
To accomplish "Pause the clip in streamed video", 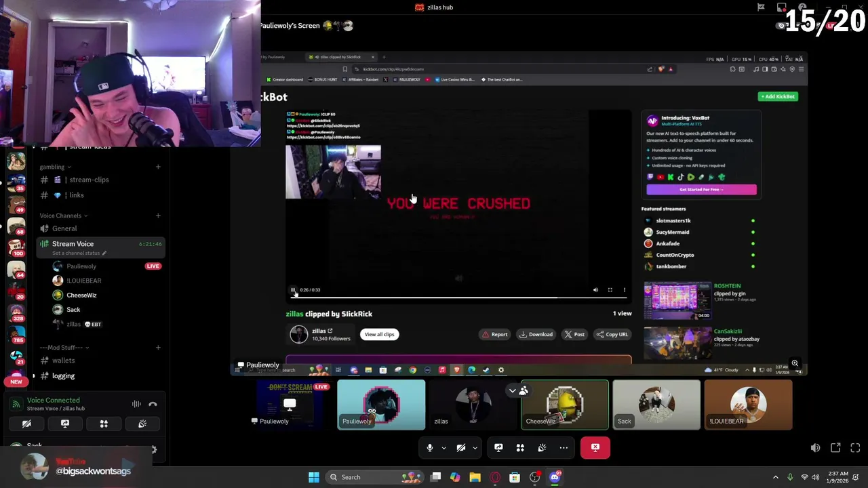I will click(293, 290).
